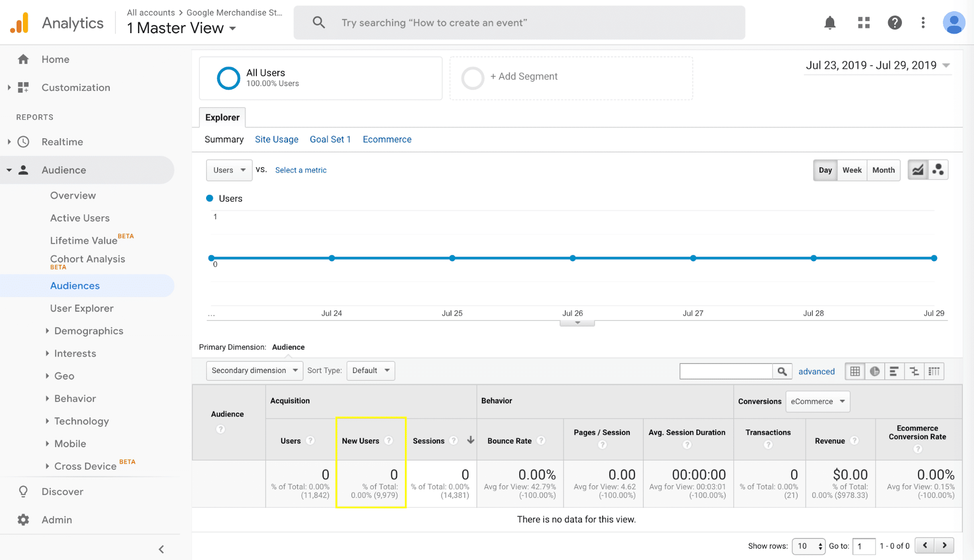Screen dimensions: 974x560
Task: Open the Goal Set 1 tab
Action: click(x=330, y=139)
